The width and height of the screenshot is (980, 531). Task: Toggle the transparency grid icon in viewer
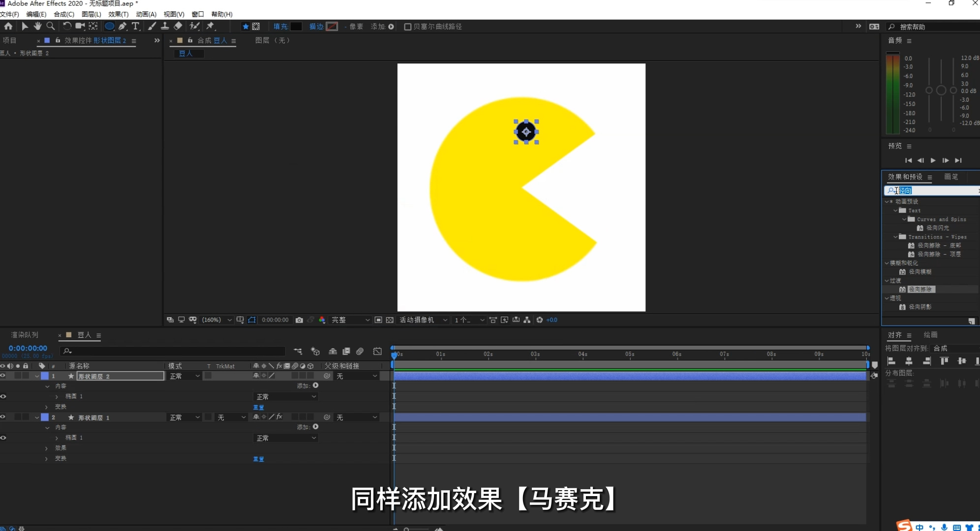(x=390, y=320)
